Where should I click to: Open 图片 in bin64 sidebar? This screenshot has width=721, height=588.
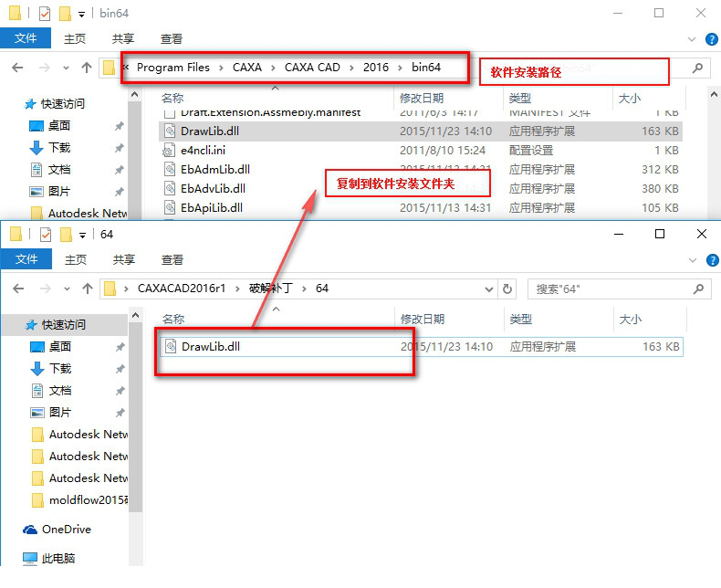pyautogui.click(x=58, y=192)
